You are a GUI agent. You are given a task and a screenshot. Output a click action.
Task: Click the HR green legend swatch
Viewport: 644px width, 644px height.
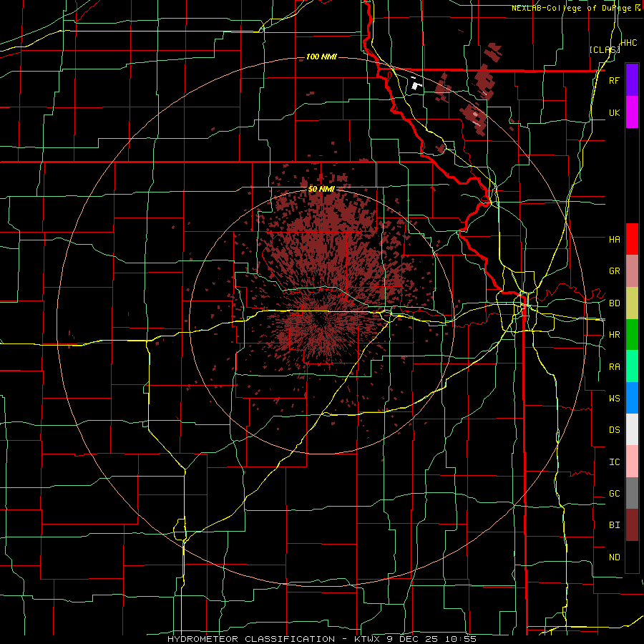632,335
